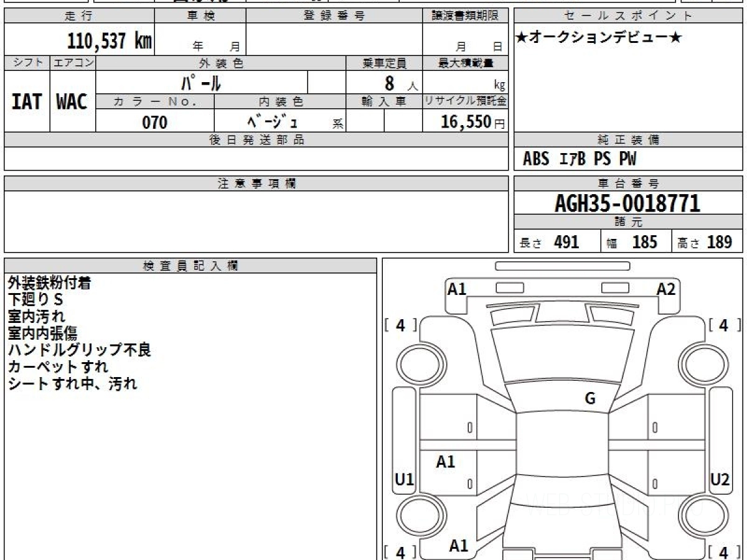Select the 長さ 491 length cell
Viewport: 747px width, 560px height.
pyautogui.click(x=557, y=242)
